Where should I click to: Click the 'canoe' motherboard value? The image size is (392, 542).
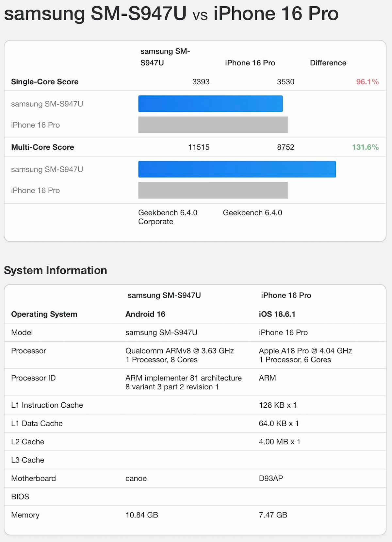136,479
